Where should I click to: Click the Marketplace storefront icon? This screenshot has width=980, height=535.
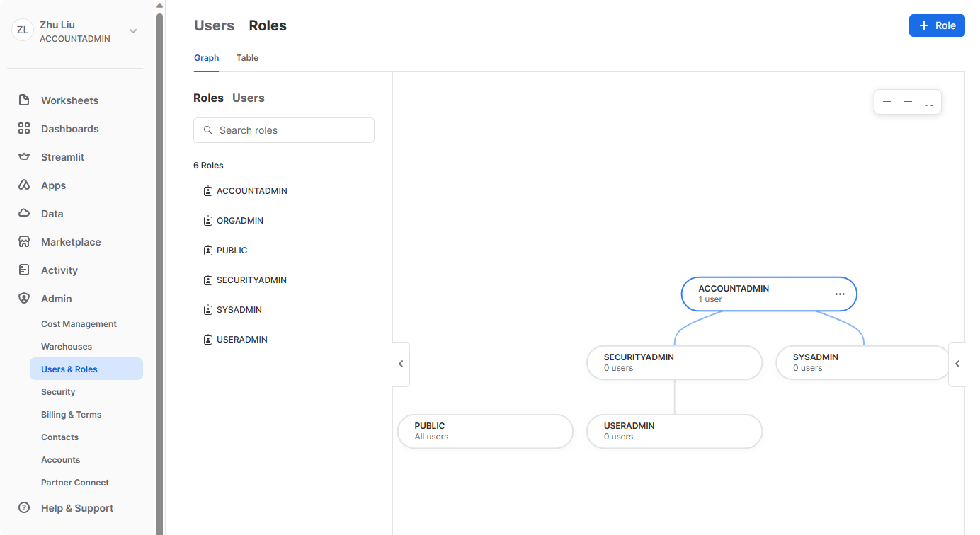coord(24,242)
